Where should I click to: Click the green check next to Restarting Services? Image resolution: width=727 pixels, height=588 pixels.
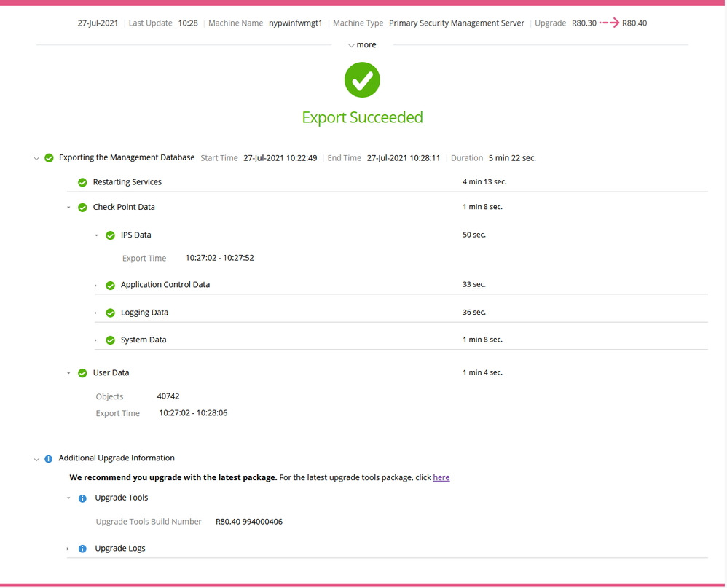(x=82, y=182)
